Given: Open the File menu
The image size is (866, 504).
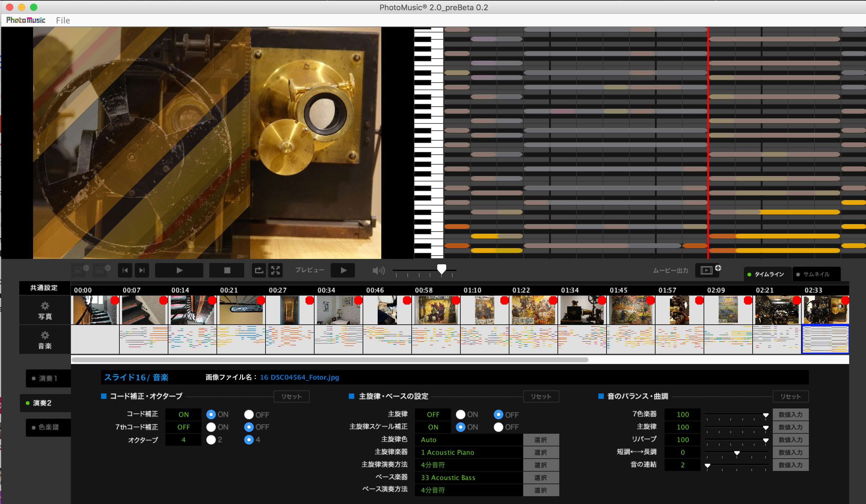Looking at the screenshot, I should (63, 20).
